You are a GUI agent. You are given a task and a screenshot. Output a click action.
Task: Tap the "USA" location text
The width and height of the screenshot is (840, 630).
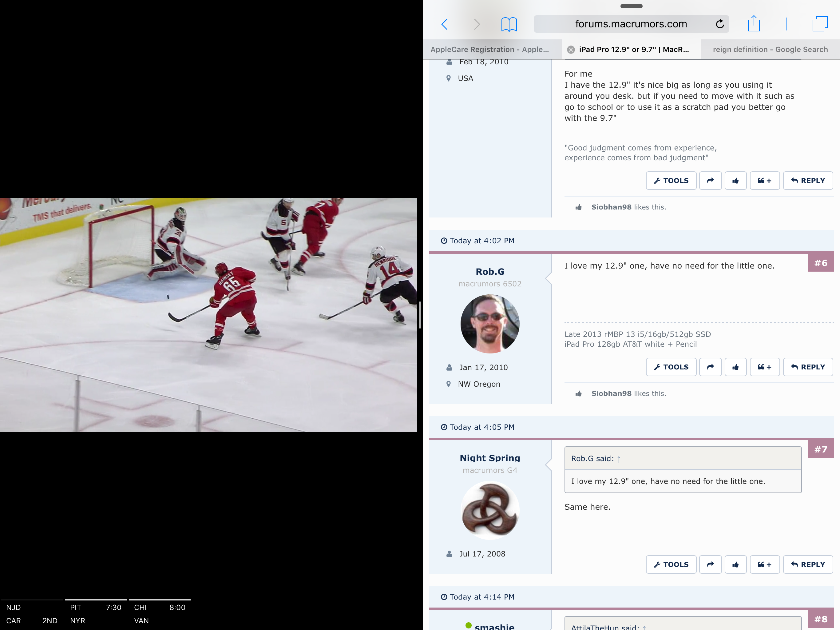(466, 78)
